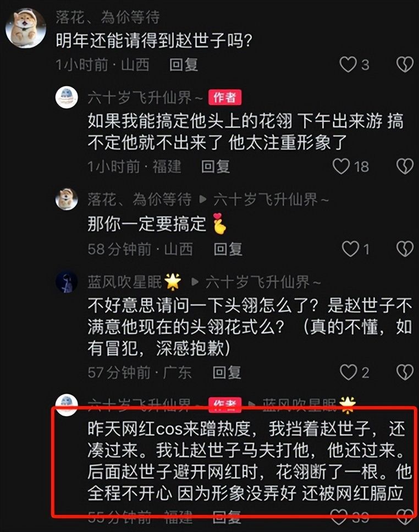Image resolution: width=419 pixels, height=532 pixels.
Task: Like the comment asking about 赵世子 next year
Action: [x=348, y=64]
